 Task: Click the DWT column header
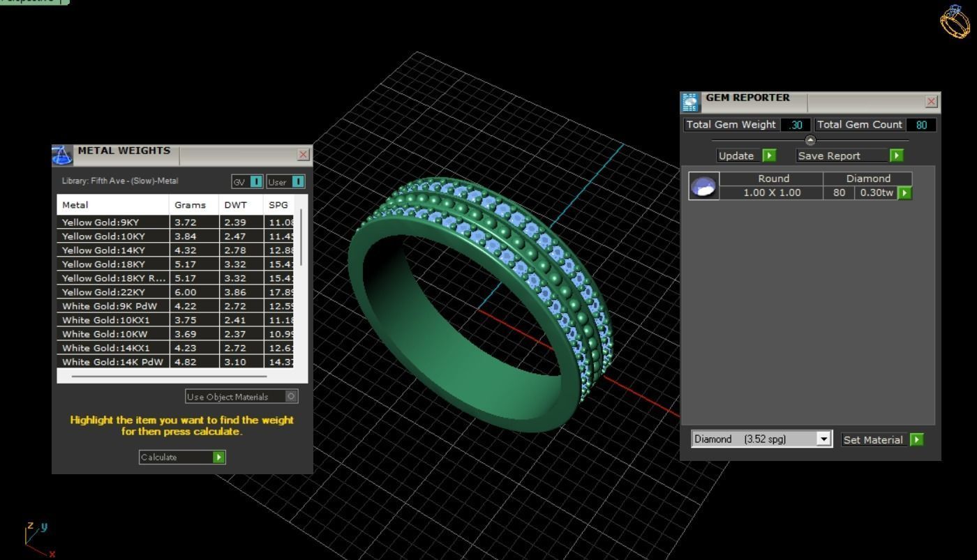tap(241, 205)
